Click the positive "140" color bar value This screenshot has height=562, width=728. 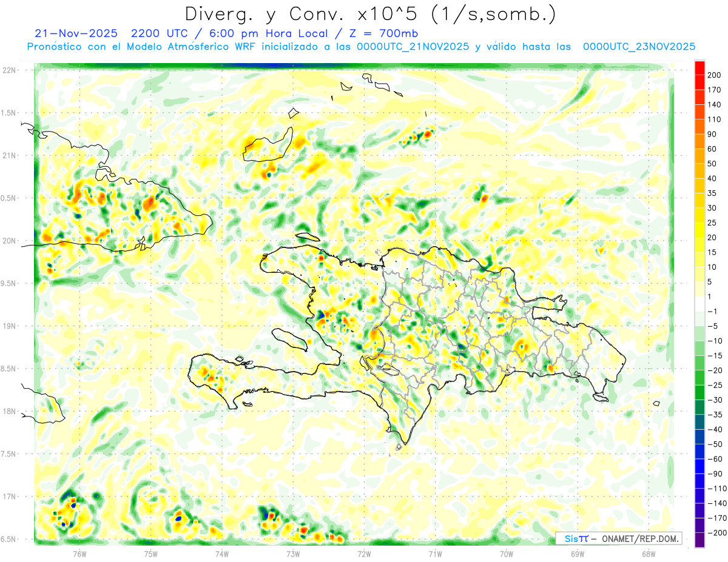tap(715, 105)
